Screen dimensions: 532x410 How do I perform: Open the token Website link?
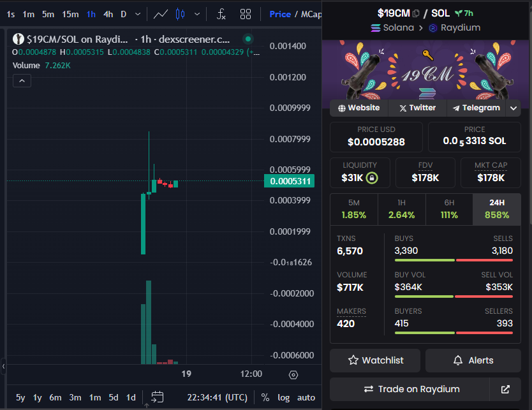pos(359,108)
